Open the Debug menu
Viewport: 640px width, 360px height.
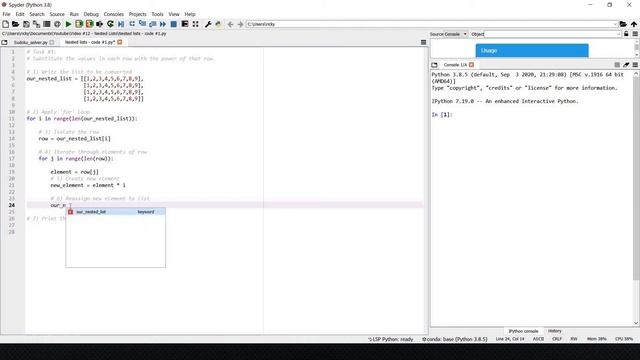[91, 14]
